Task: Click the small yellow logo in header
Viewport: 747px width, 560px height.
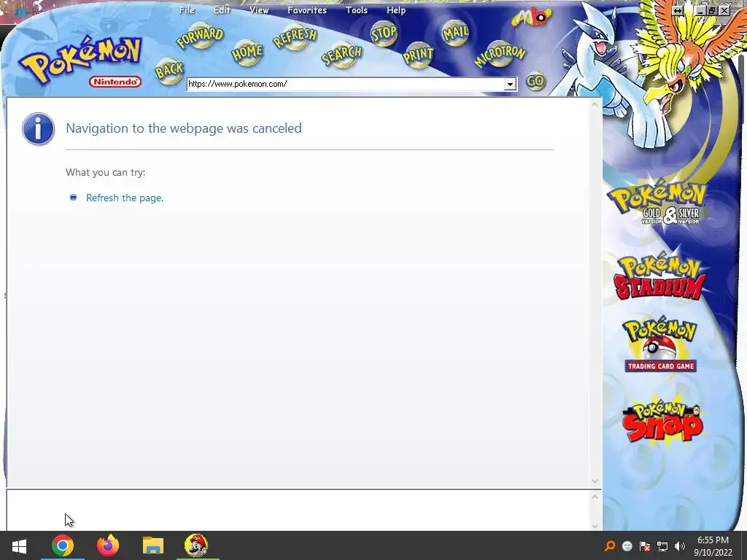Action: tap(531, 17)
